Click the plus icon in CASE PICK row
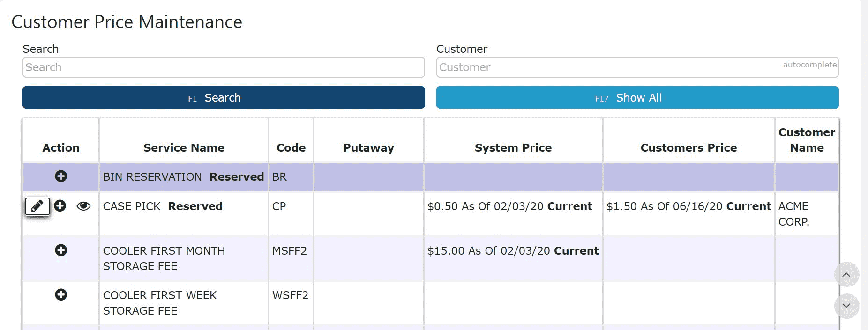868x330 pixels. pyautogui.click(x=60, y=206)
